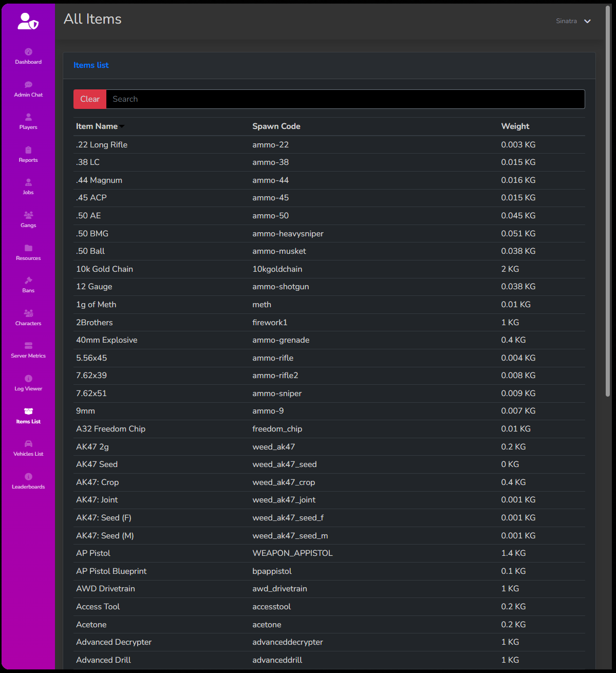Open Admin Chat speech bubble icon
The height and width of the screenshot is (673, 616).
click(x=28, y=85)
